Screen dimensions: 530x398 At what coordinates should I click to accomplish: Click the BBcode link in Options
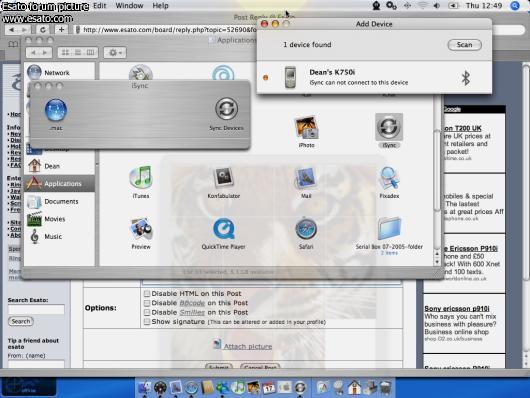tap(192, 303)
